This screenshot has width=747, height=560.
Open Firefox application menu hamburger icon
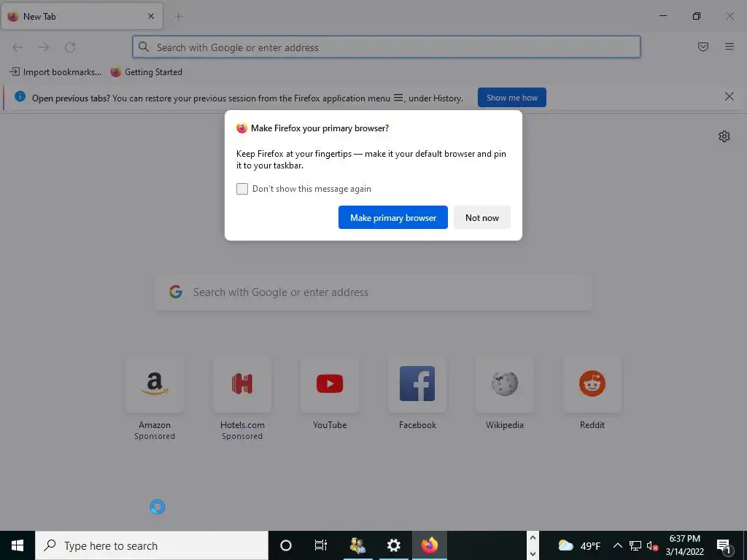(729, 47)
